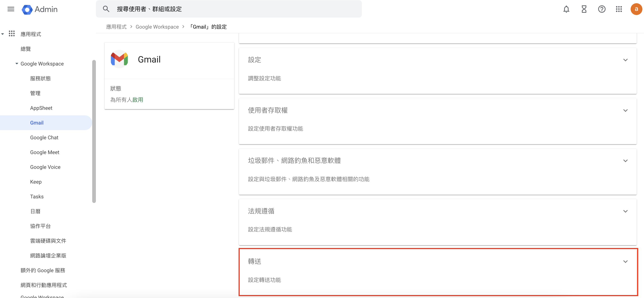Click the 設定轉送功能 description
The width and height of the screenshot is (644, 298).
point(264,280)
